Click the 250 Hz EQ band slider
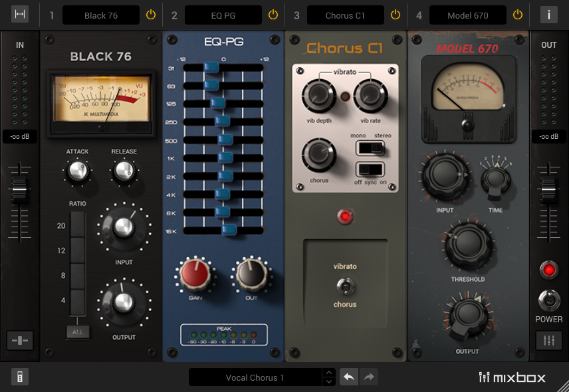The height and width of the screenshot is (392, 569). [222, 122]
